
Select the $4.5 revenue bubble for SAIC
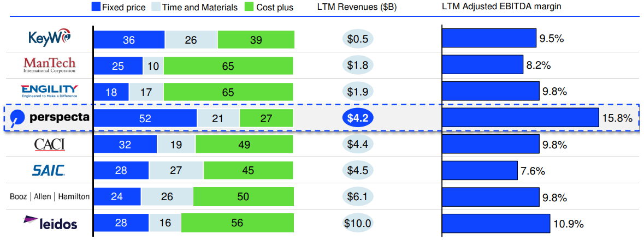(358, 170)
